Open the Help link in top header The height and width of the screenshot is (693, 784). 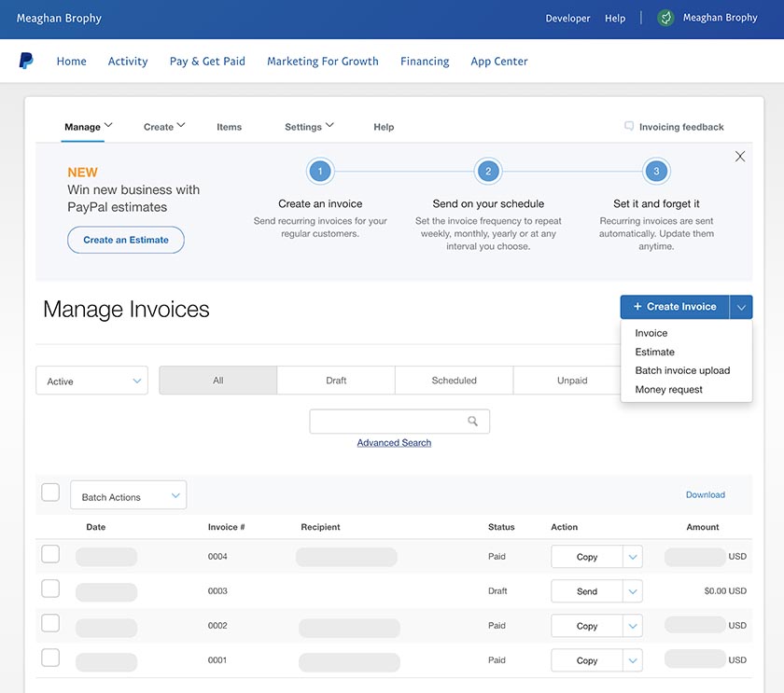click(x=615, y=18)
